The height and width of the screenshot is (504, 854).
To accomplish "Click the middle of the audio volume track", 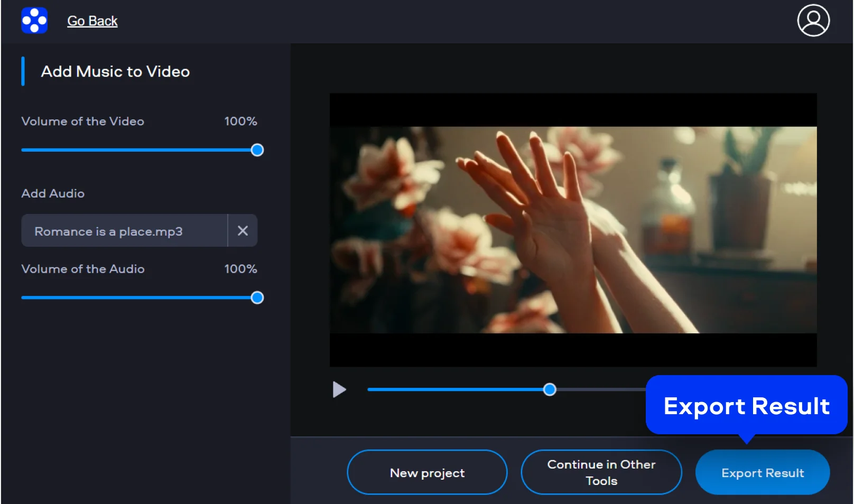I will coord(139,298).
